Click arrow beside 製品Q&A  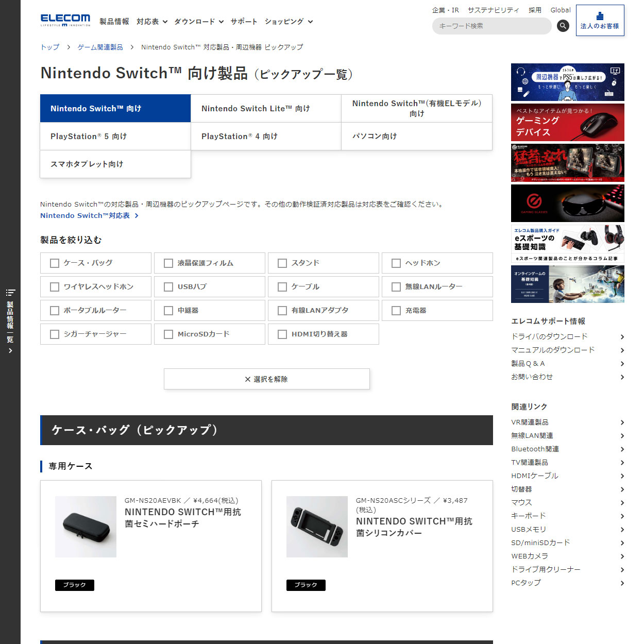pos(622,364)
